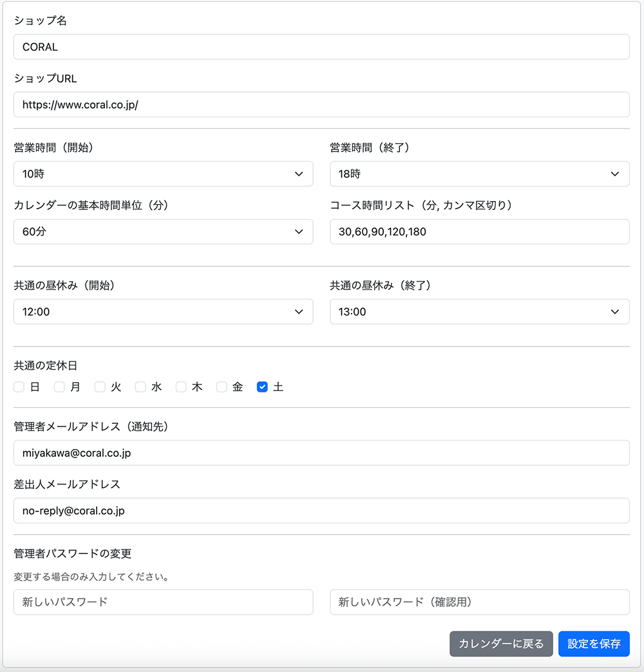
Task: Toggle the 水 (Wednesday) holiday checkbox
Action: click(x=140, y=387)
